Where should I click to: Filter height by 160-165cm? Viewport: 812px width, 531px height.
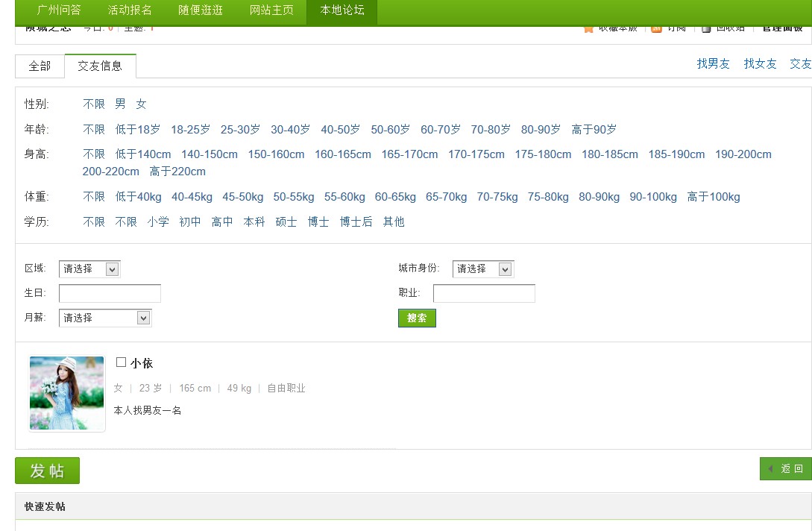click(343, 154)
